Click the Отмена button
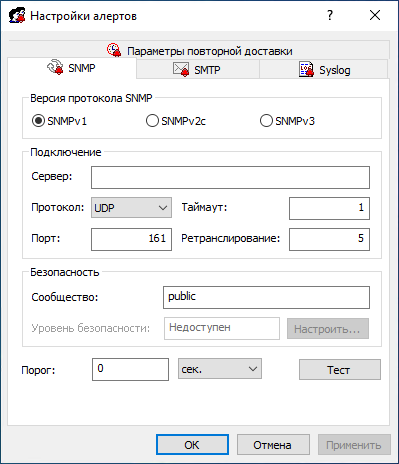This screenshot has width=399, height=464. click(273, 445)
